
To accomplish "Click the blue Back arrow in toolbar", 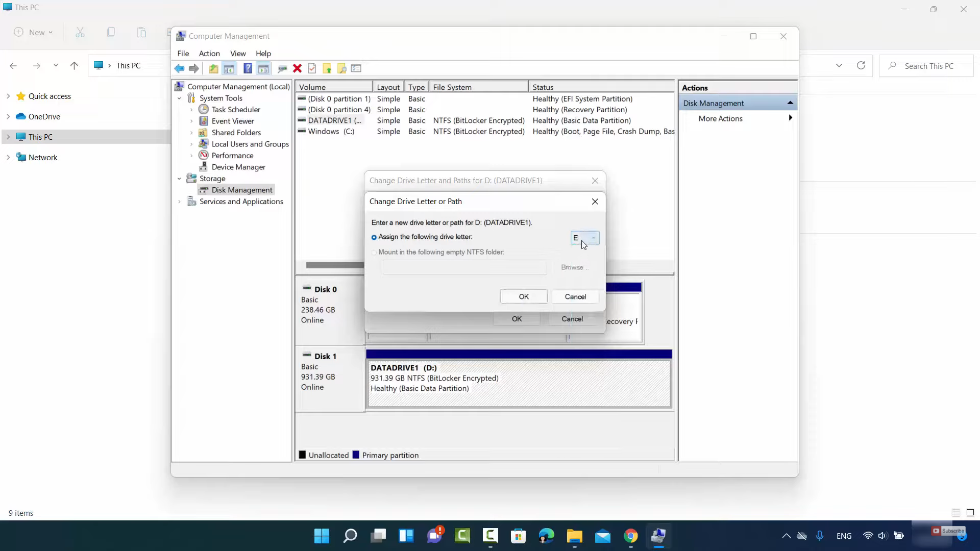I will coord(179,68).
